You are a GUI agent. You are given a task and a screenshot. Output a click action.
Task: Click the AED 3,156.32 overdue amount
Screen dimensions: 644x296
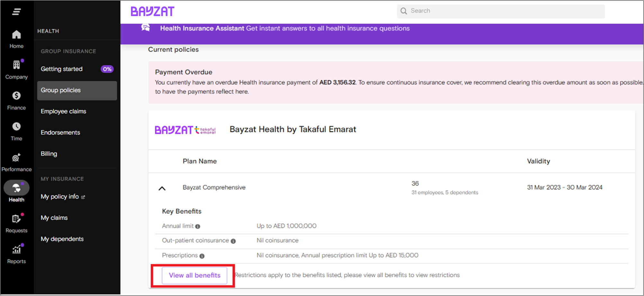[x=337, y=83]
